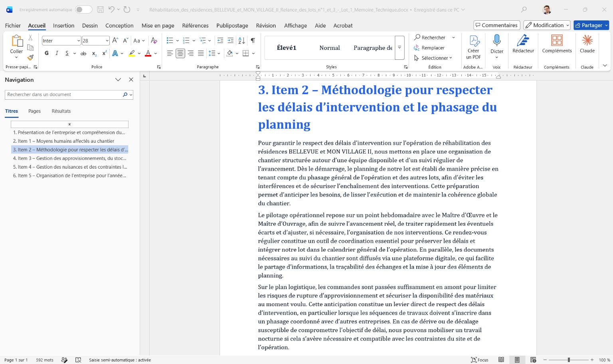Open the Références ribbon tab
613x364 pixels.
click(x=195, y=26)
